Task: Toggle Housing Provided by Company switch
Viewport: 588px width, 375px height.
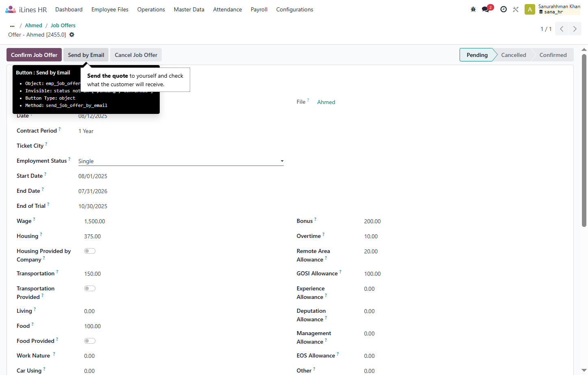Action: tap(90, 251)
